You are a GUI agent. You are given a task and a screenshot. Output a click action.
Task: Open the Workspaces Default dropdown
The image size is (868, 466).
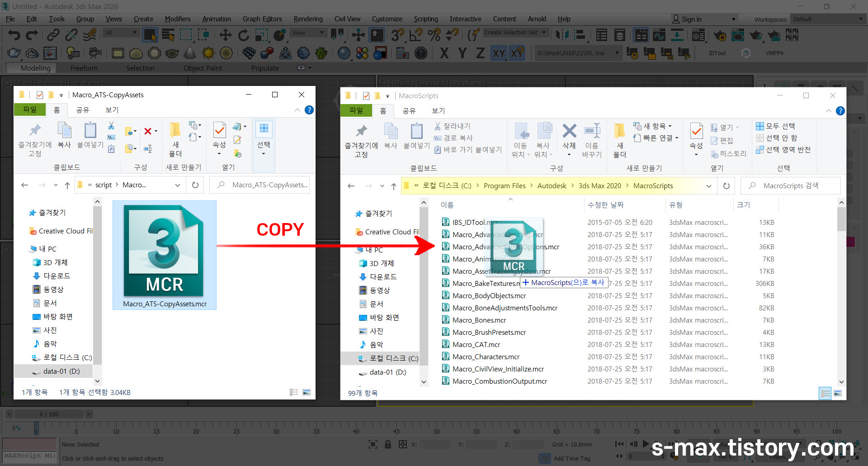tap(827, 19)
